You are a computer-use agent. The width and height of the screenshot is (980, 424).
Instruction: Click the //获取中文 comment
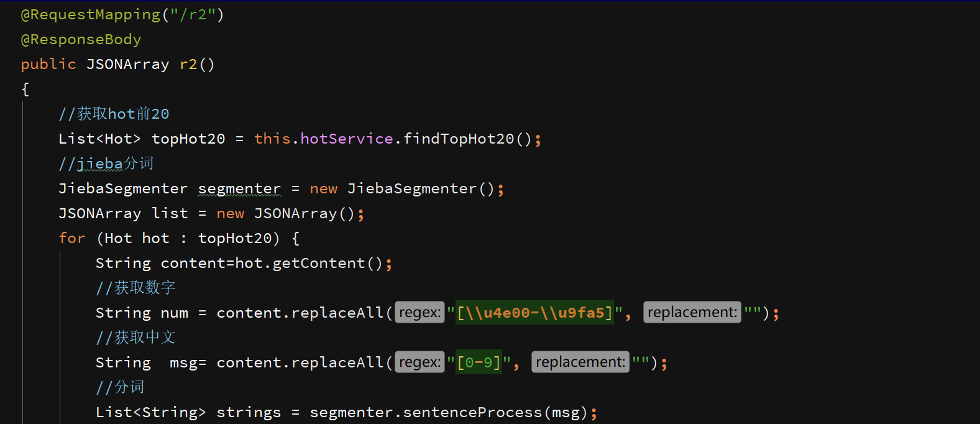pyautogui.click(x=135, y=338)
